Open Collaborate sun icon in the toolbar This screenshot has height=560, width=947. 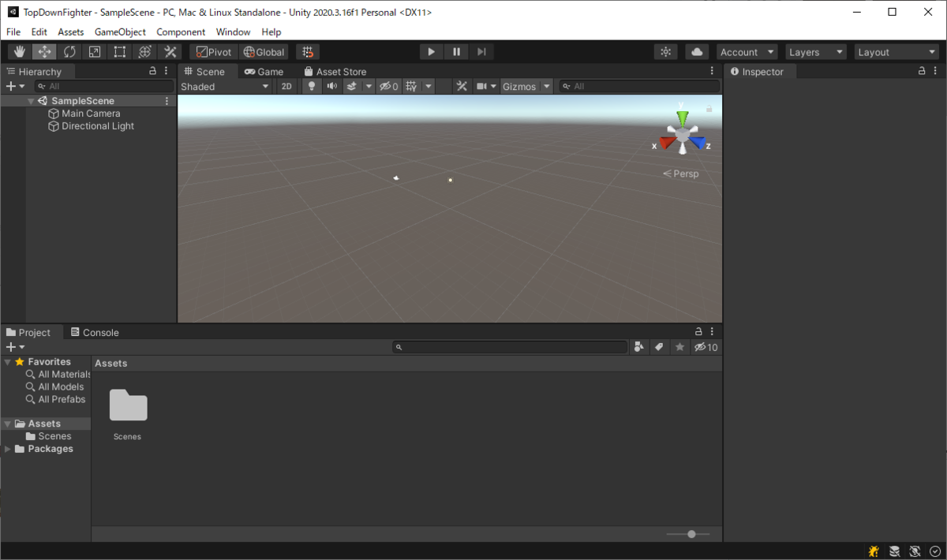pos(666,52)
